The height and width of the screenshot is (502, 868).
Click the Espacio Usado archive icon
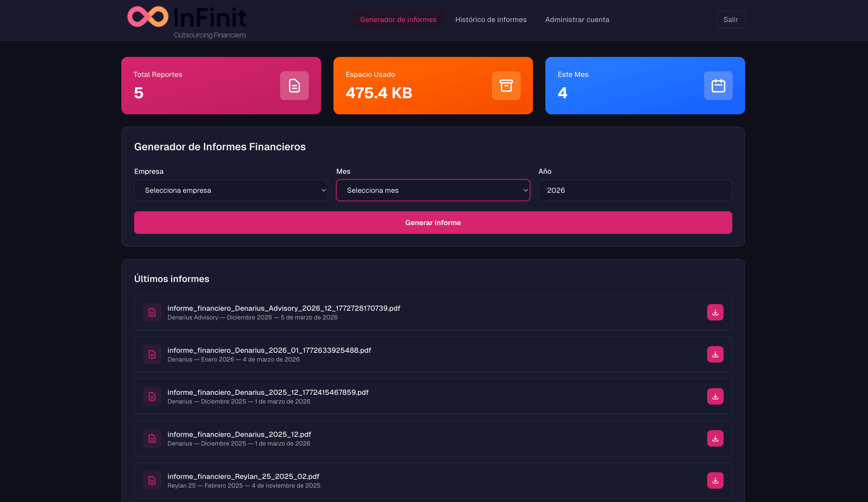coord(506,86)
